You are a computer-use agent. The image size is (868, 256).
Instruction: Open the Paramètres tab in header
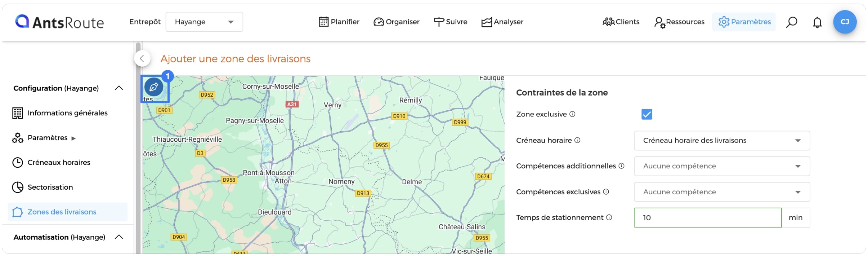[744, 22]
